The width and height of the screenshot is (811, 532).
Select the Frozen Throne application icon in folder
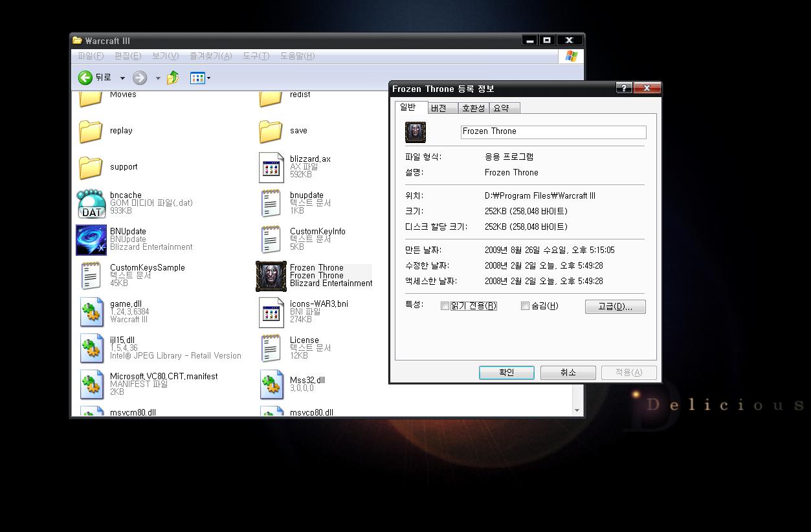pyautogui.click(x=271, y=276)
